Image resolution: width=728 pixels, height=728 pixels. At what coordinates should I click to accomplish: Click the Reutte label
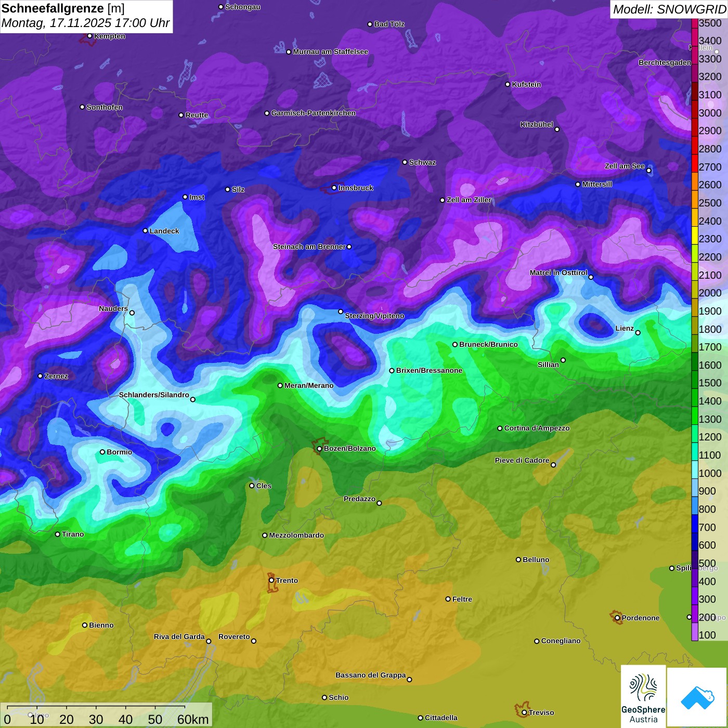pyautogui.click(x=197, y=115)
